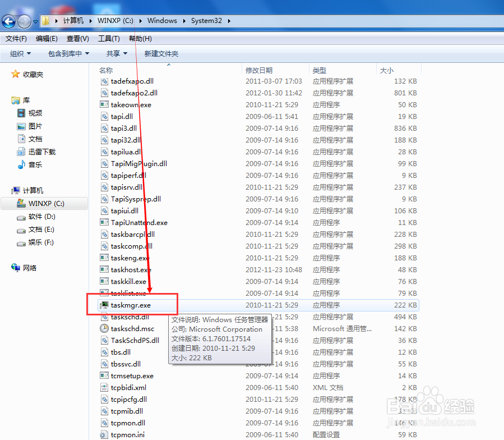Select tcpipcfg.dll file icon
Screen dimensions: 504x440
[104, 400]
